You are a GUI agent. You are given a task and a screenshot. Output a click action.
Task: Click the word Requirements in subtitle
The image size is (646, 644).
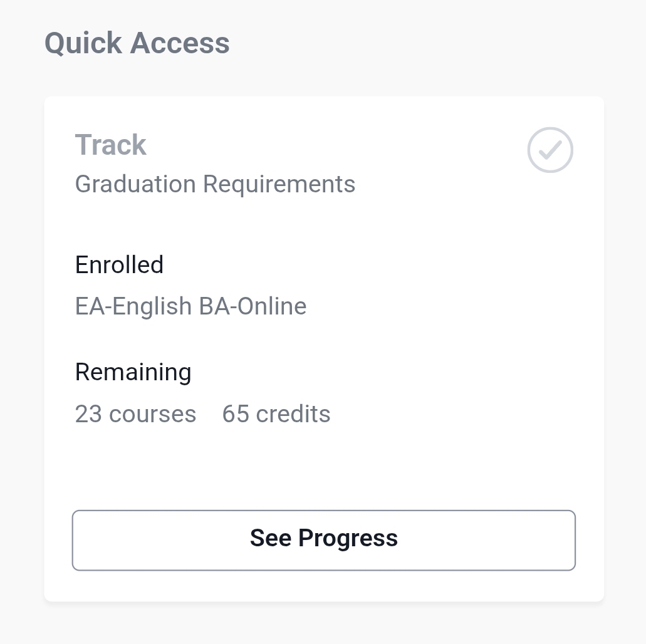[279, 184]
